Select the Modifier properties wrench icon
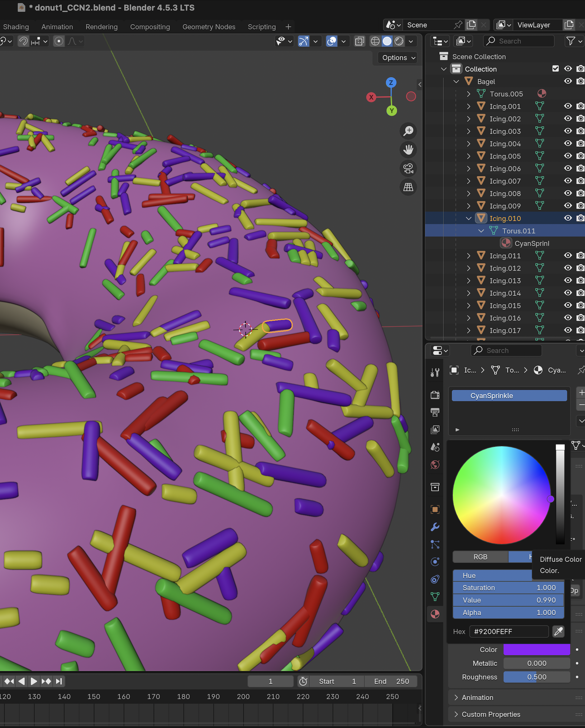Image resolution: width=585 pixels, height=728 pixels. pos(435,527)
